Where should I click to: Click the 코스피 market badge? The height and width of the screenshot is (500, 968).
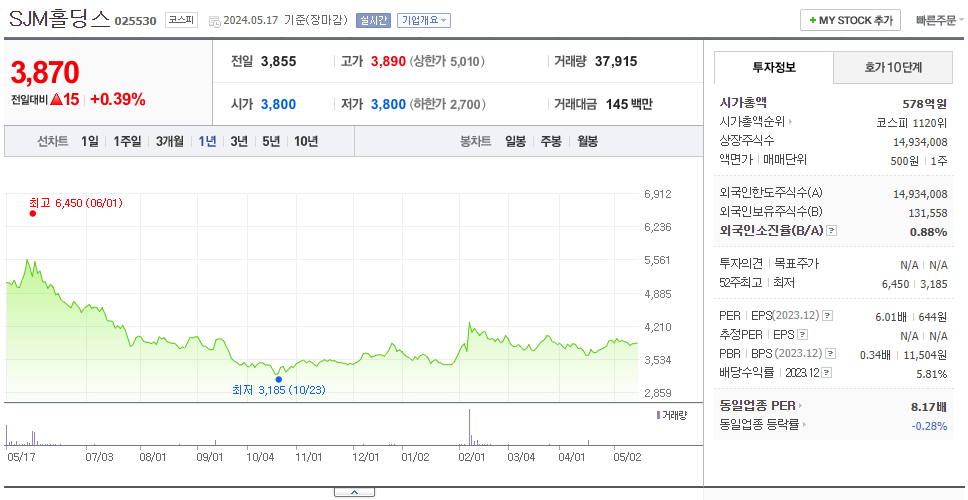click(x=181, y=20)
